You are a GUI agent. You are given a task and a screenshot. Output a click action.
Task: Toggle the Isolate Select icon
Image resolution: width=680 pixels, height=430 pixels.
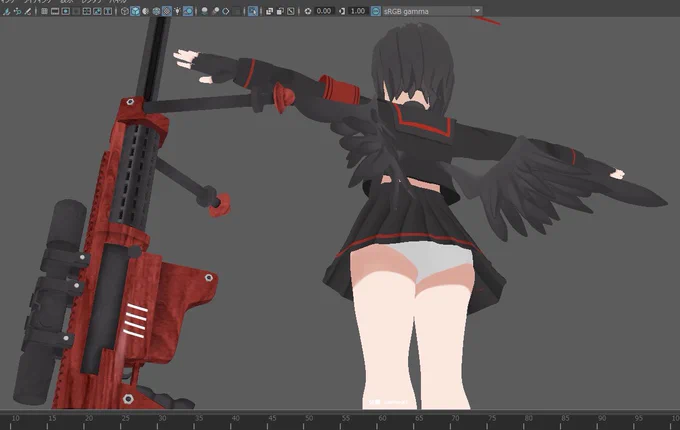click(x=252, y=11)
